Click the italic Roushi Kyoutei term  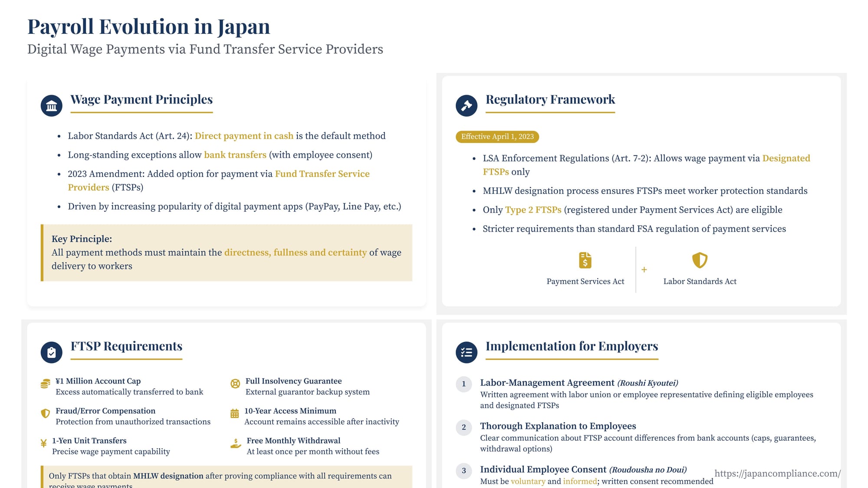point(648,383)
